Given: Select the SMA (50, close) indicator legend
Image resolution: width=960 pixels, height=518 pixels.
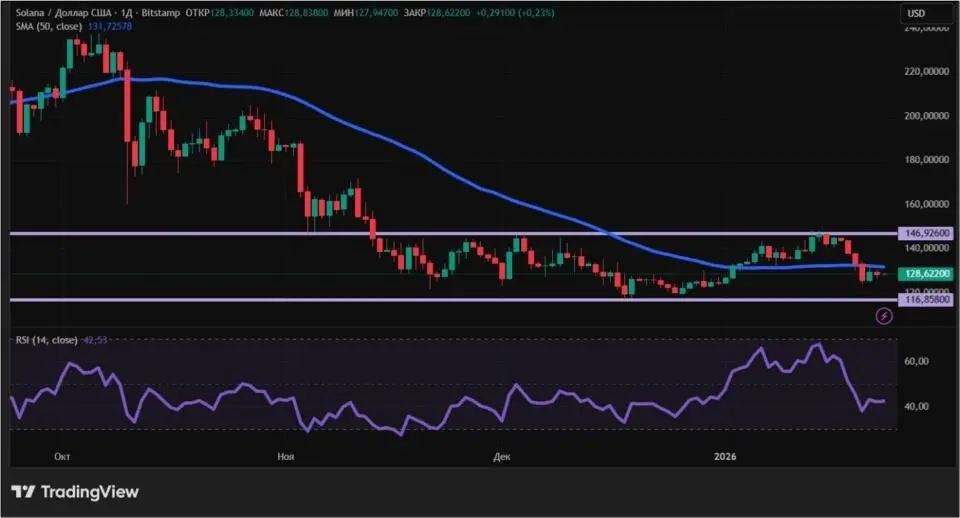Looking at the screenshot, I should point(47,26).
